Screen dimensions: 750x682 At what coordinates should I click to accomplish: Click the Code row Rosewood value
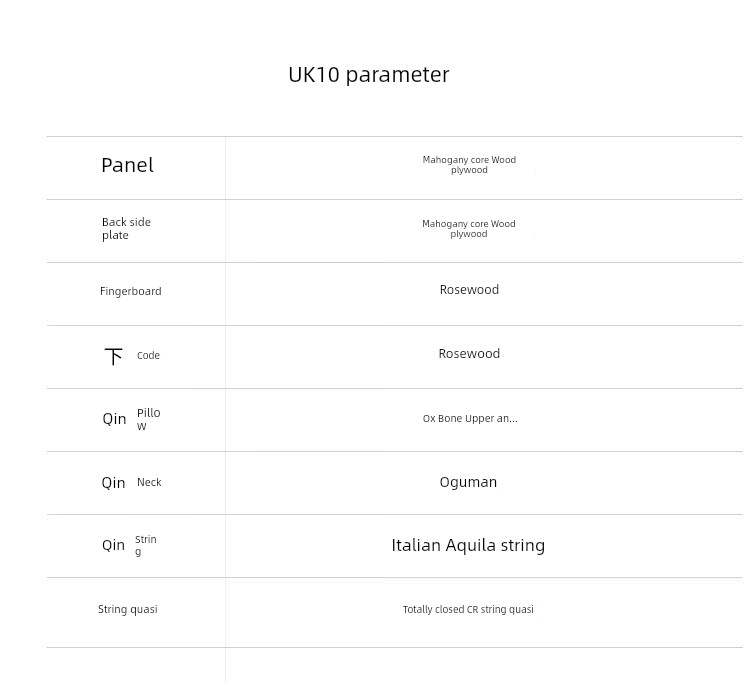[x=469, y=354]
